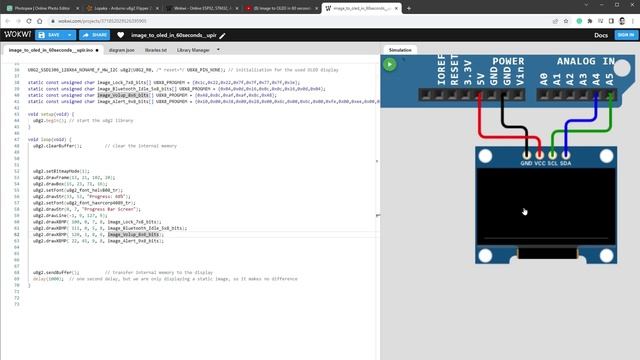
Task: Click the image_Alert_9x8_bits drawXBMP line
Action: coord(98,241)
